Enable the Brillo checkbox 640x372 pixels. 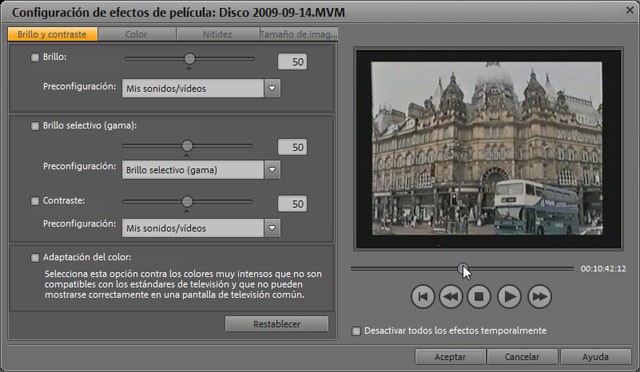35,58
